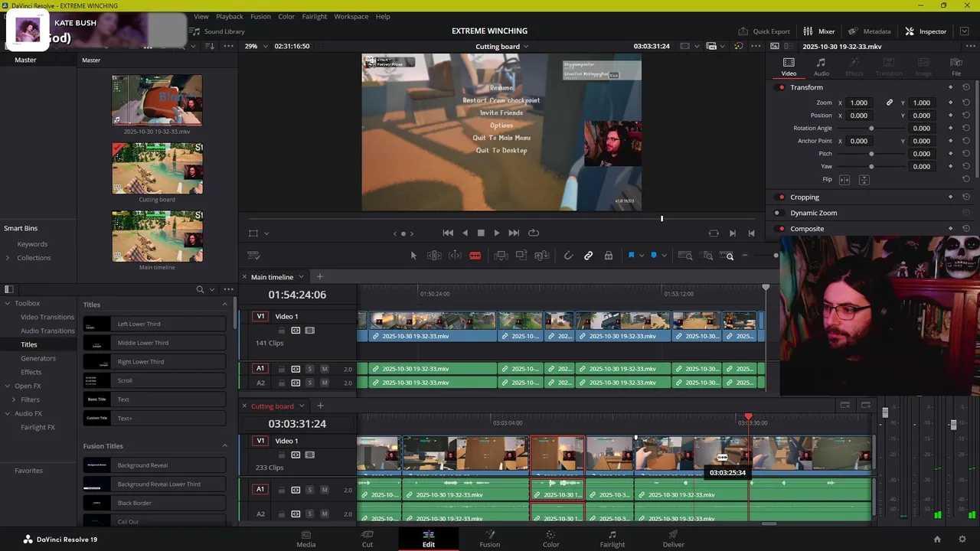This screenshot has height=551, width=980.
Task: Open the Cutting board tab dropdown arrow
Action: 302,406
